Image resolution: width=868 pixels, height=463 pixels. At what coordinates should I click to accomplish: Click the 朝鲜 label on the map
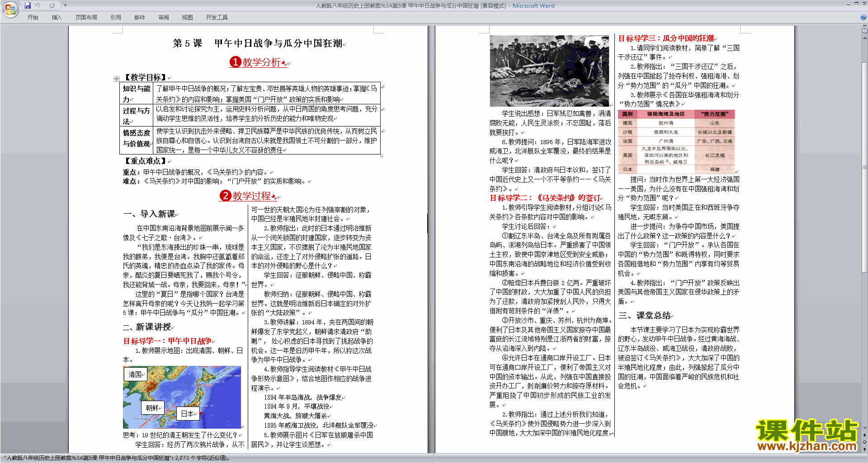[152, 408]
